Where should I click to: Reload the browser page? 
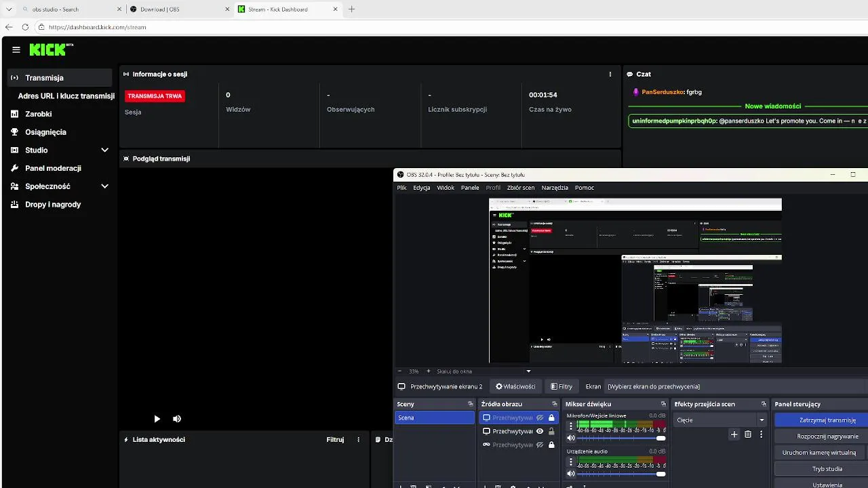coord(25,27)
